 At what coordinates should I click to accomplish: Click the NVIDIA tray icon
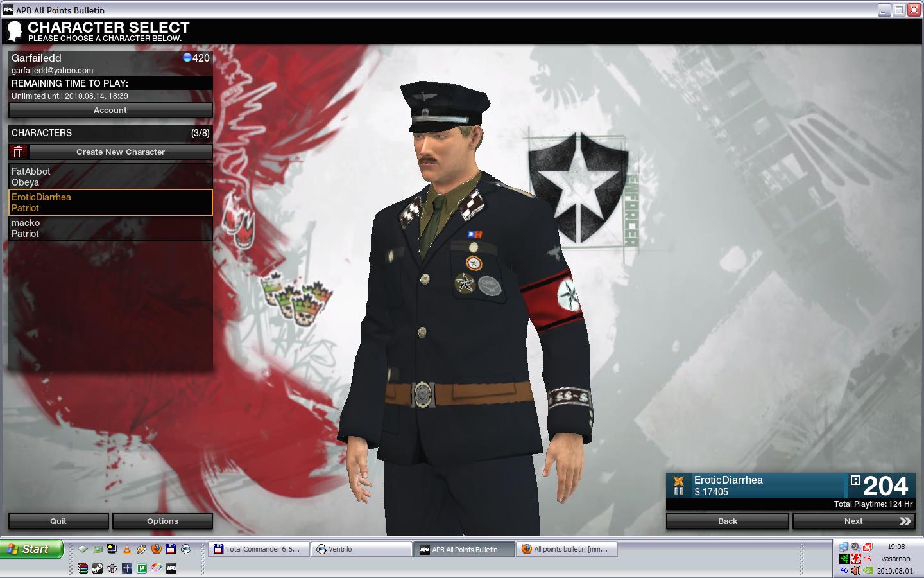(x=868, y=570)
